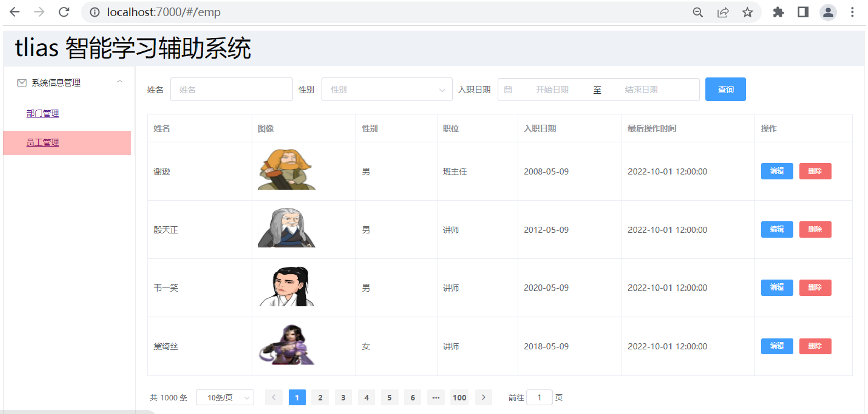Click the 查询 search button
Screen dimensions: 868x414
pos(725,90)
